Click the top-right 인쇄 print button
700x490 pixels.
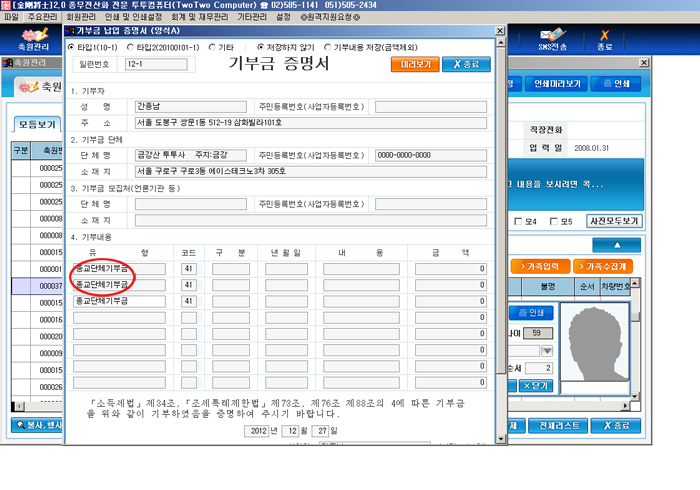616,83
